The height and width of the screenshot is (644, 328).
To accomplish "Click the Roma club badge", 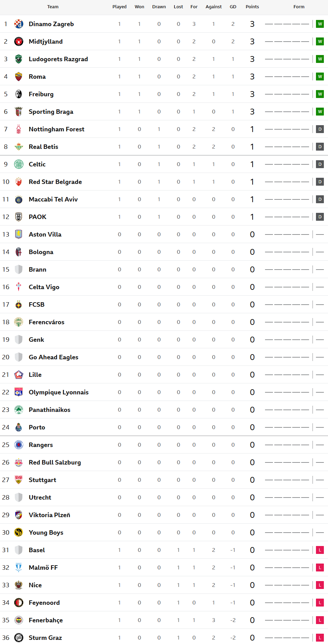I will [x=19, y=77].
